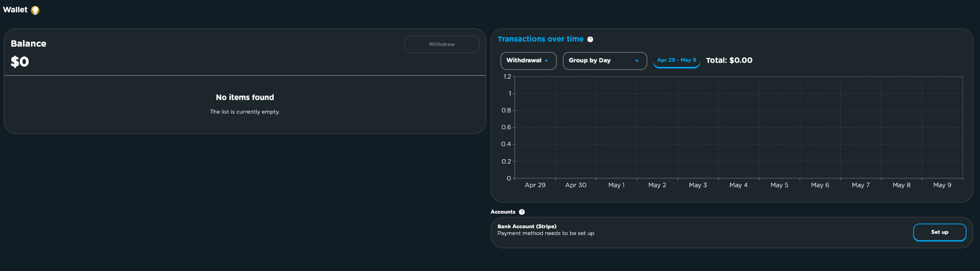Click the Withdrawal dropdown arrow
Screen dimensions: 980x271
tap(546, 61)
